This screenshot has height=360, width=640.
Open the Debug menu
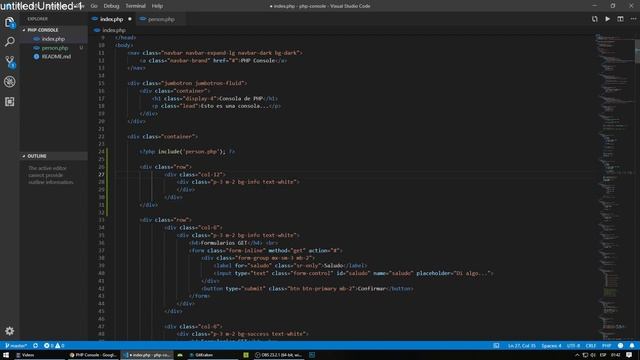click(x=111, y=6)
